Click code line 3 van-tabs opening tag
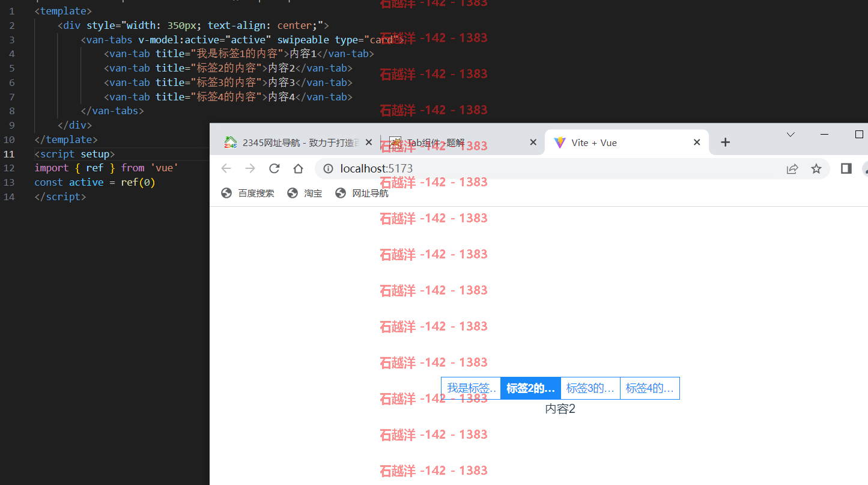Viewport: 868px width, 485px height. point(243,40)
